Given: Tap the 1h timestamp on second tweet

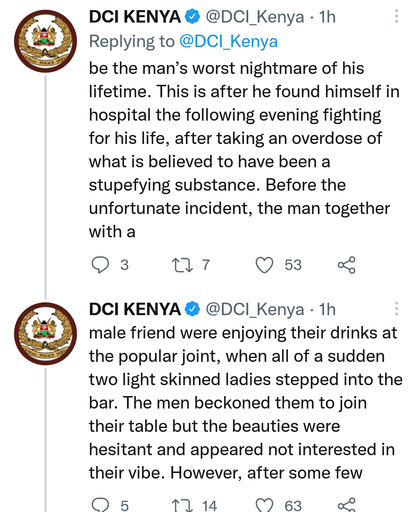Looking at the screenshot, I should 327,309.
